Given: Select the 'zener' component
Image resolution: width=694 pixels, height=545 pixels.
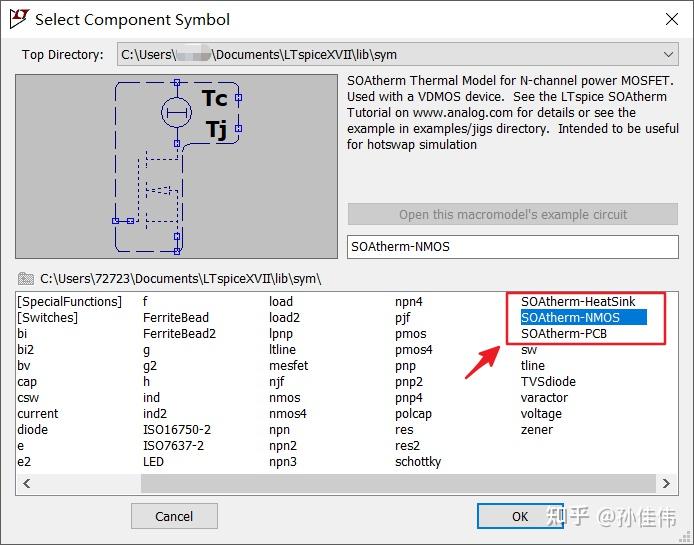Looking at the screenshot, I should (x=536, y=429).
